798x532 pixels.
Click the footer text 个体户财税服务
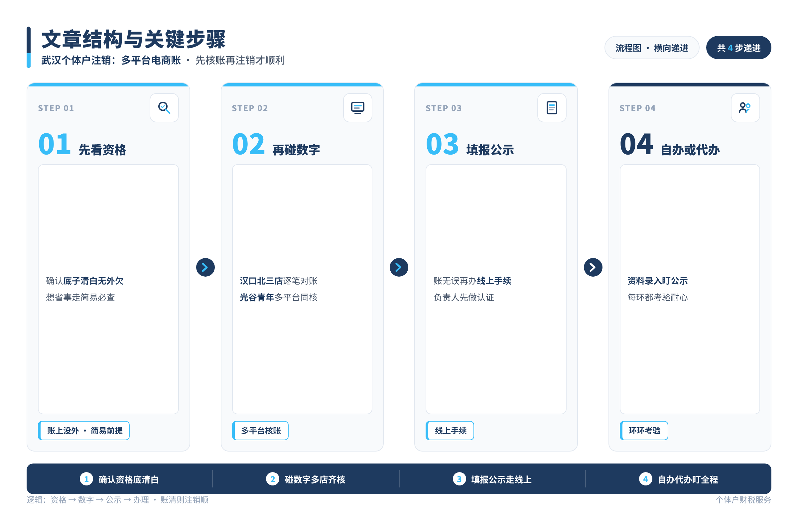(743, 500)
